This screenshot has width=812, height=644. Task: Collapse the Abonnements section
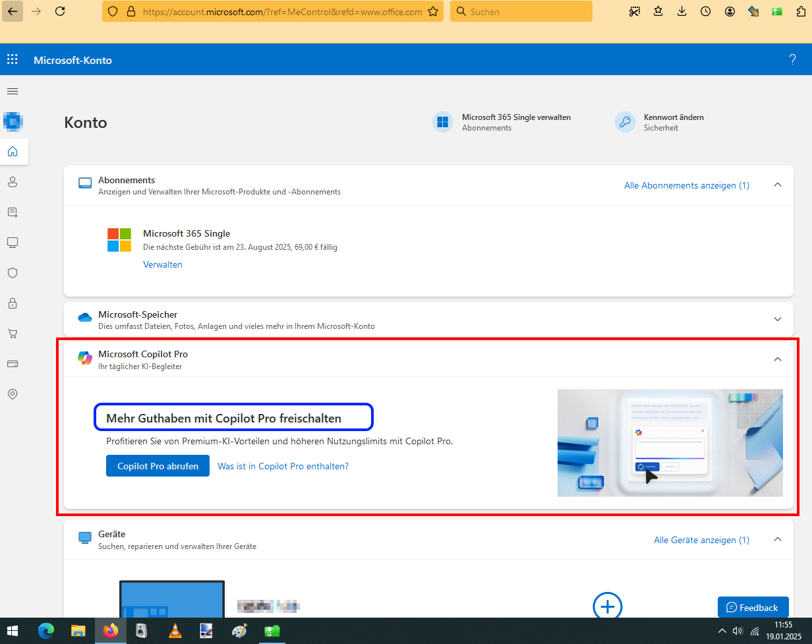click(777, 185)
